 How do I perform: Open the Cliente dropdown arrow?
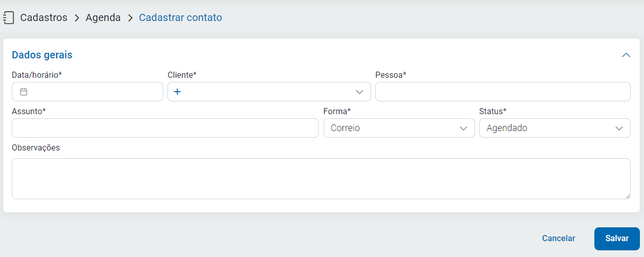tap(359, 92)
